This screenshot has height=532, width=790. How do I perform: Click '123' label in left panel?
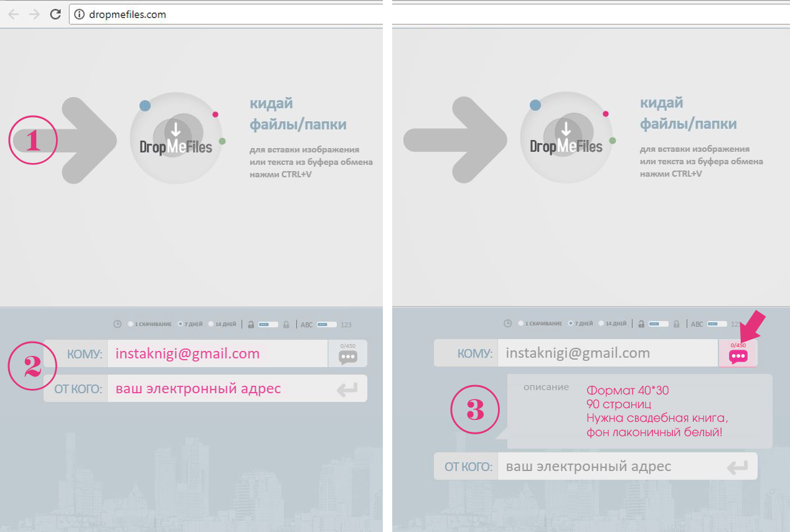click(346, 324)
